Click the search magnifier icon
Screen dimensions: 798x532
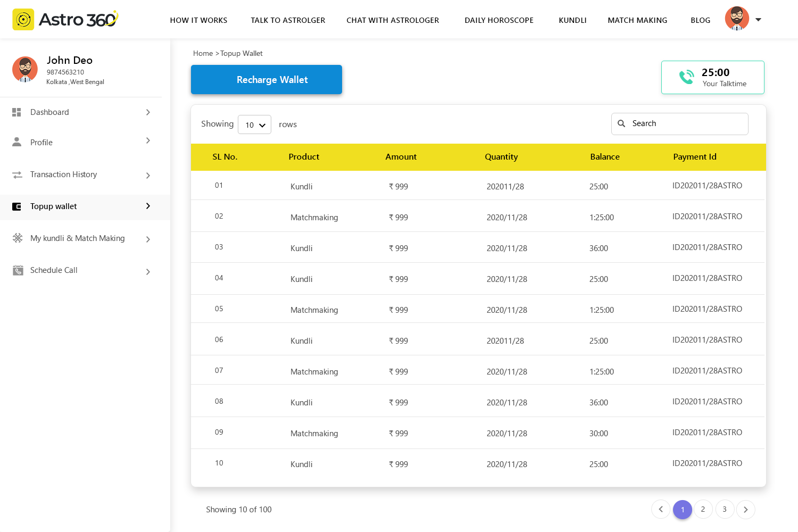tap(621, 123)
